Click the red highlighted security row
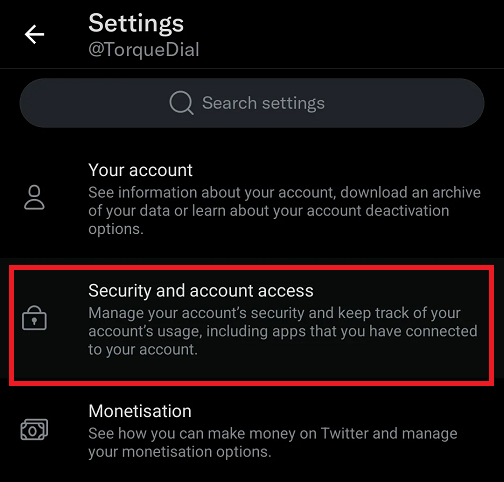 point(251,325)
